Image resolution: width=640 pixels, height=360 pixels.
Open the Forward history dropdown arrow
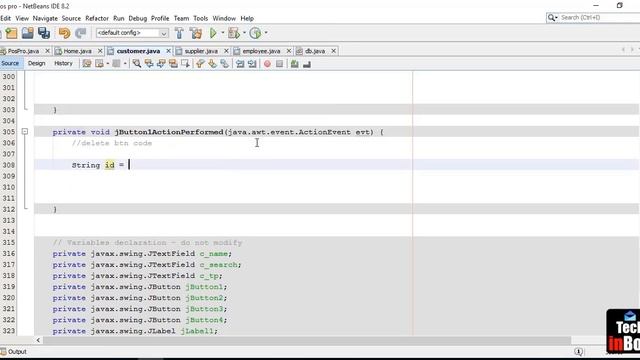tap(125, 64)
